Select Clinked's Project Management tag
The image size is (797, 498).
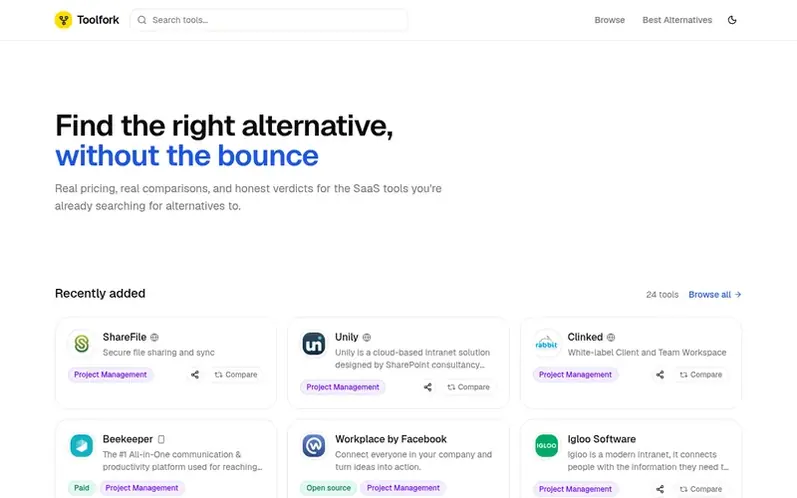coord(575,375)
